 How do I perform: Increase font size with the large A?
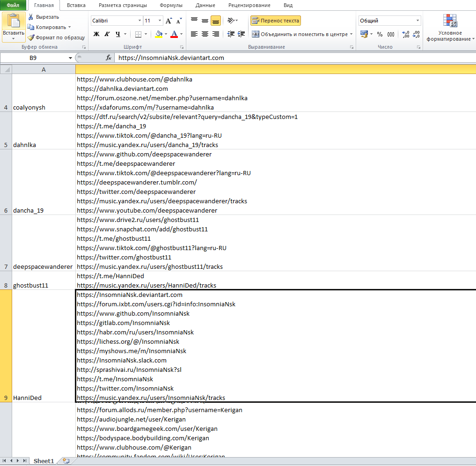(169, 21)
